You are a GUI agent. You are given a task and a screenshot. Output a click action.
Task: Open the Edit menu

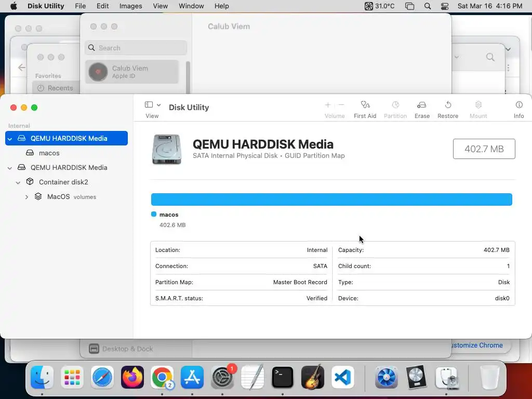pyautogui.click(x=102, y=6)
